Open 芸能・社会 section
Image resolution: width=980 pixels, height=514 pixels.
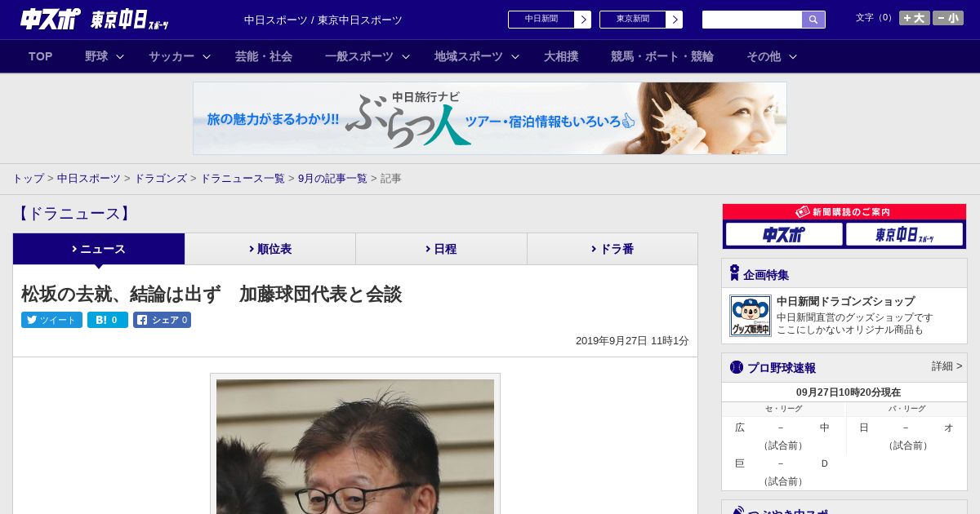tap(264, 56)
